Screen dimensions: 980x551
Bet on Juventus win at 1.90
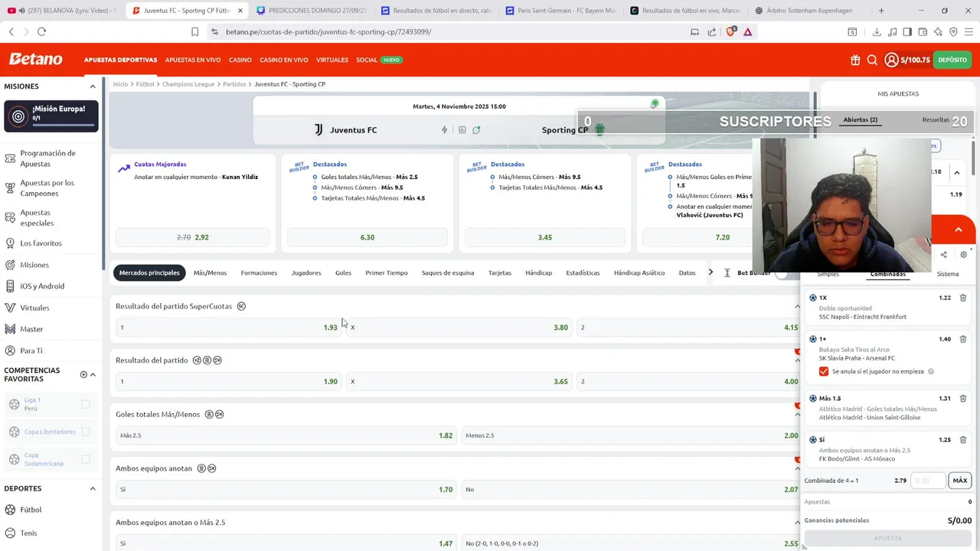click(228, 381)
